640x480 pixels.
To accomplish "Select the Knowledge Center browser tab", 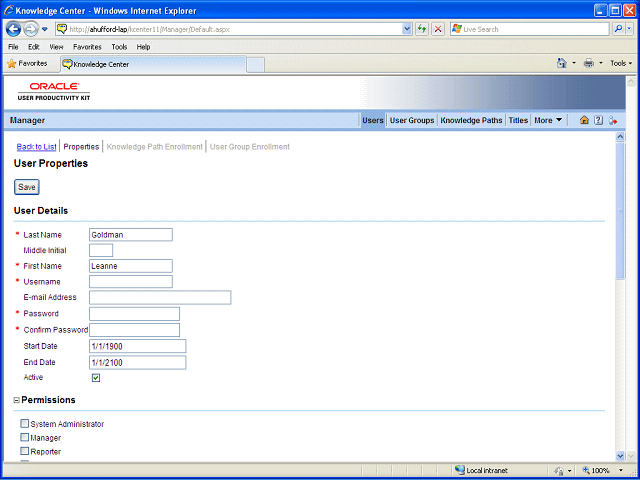I will coord(153,64).
